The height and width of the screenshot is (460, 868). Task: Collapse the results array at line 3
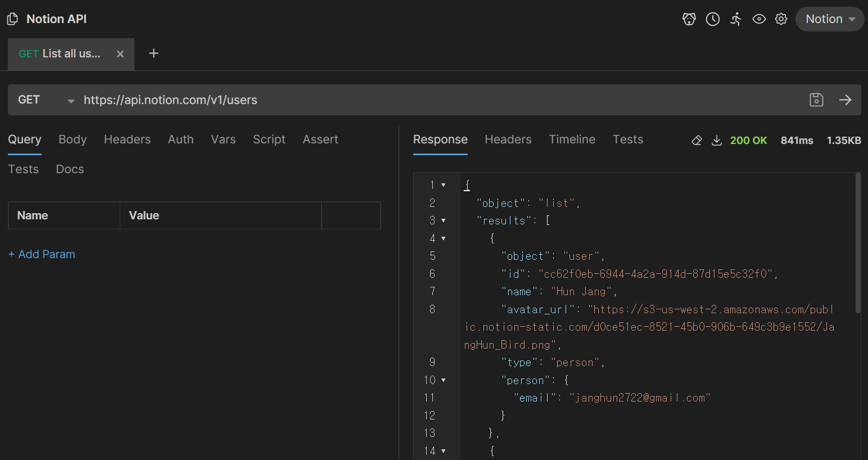click(444, 220)
